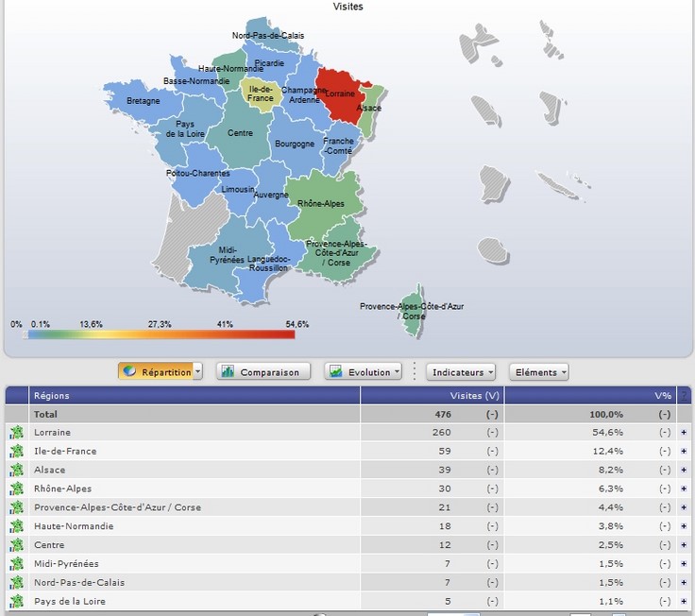This screenshot has width=695, height=616.
Task: Click the map icon beside Midi-Pyrénées row
Action: (16, 564)
